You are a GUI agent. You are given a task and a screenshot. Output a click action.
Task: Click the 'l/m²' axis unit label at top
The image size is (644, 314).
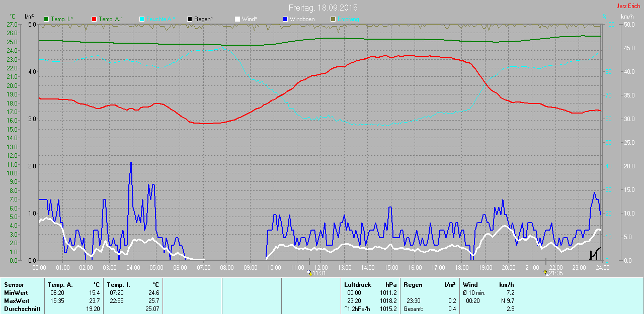(x=29, y=17)
